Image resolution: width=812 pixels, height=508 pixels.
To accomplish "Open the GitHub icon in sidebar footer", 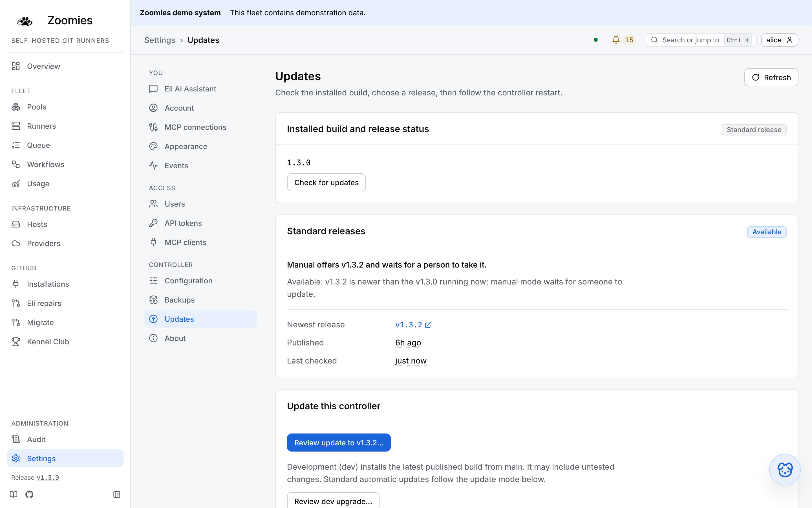I will [x=29, y=494].
